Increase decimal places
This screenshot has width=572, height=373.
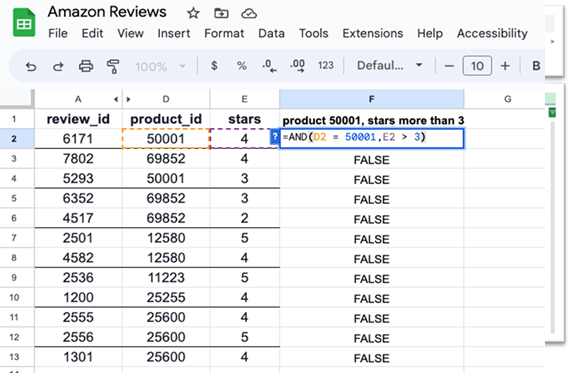pos(298,66)
